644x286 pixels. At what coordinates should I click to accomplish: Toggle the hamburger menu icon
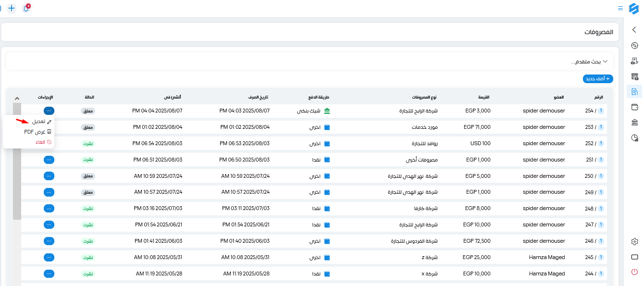point(620,8)
